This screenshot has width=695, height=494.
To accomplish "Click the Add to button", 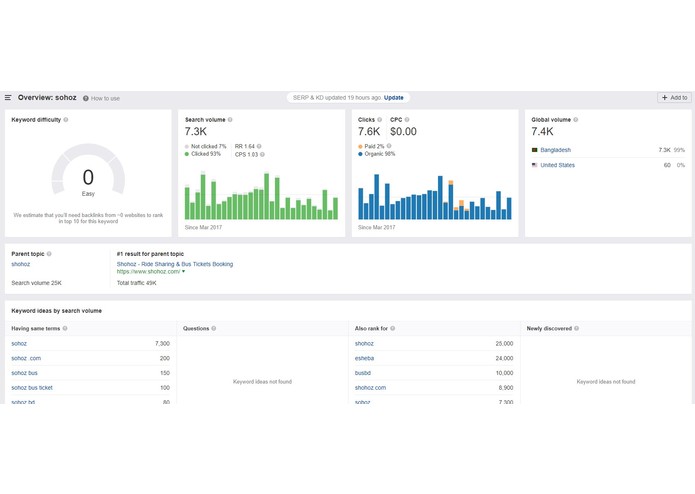I will pos(674,97).
